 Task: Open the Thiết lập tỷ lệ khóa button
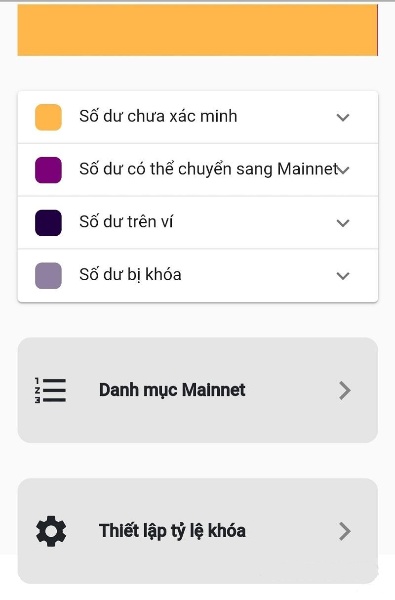(198, 531)
